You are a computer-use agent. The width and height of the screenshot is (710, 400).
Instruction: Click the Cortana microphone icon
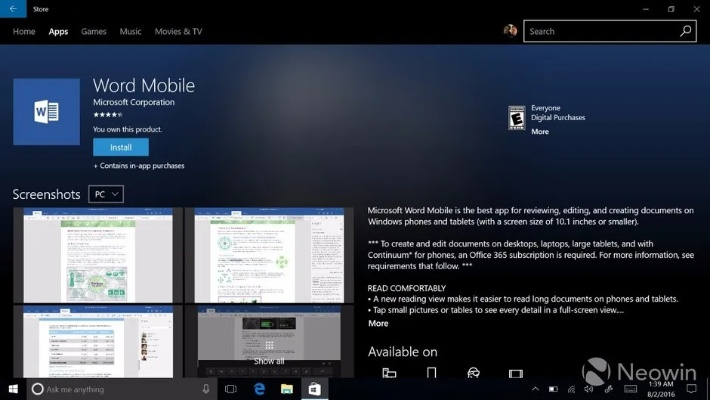click(x=206, y=388)
